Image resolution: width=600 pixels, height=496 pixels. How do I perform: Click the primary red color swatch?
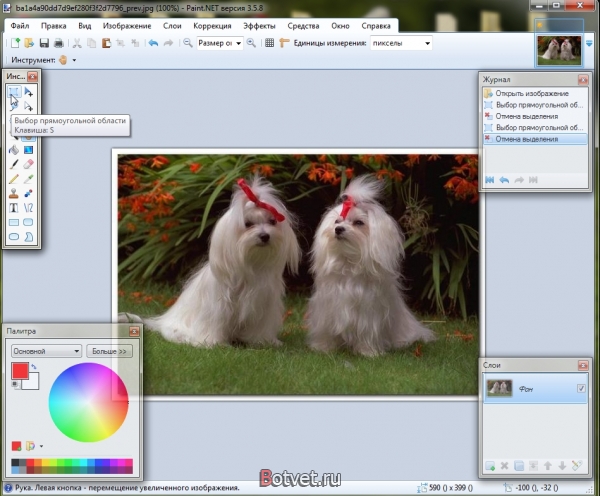(20, 370)
